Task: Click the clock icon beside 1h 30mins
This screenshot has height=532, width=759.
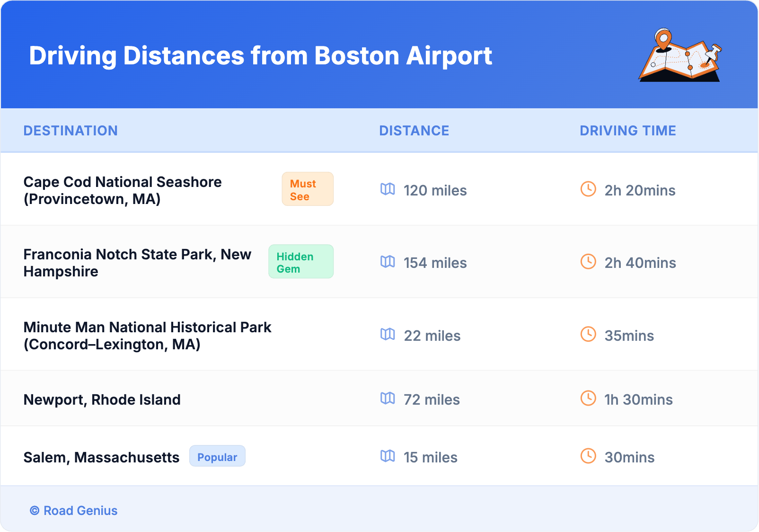Action: click(588, 399)
